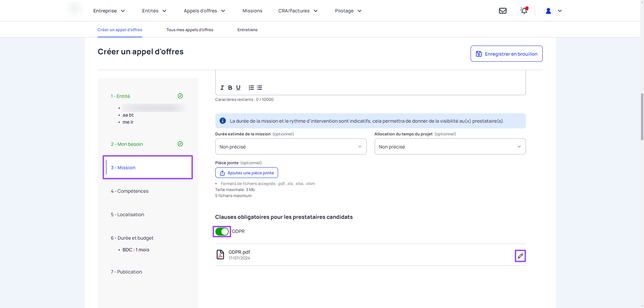Open the messages envelope icon

coord(502,11)
